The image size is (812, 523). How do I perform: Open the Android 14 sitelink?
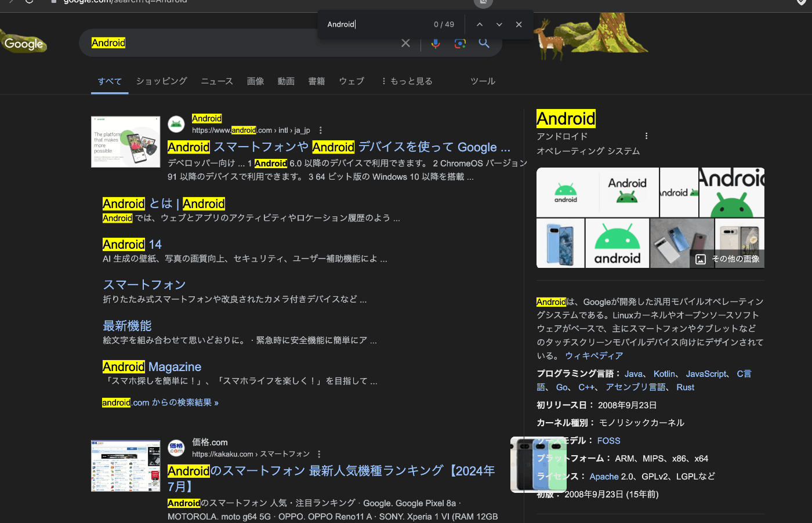point(132,244)
